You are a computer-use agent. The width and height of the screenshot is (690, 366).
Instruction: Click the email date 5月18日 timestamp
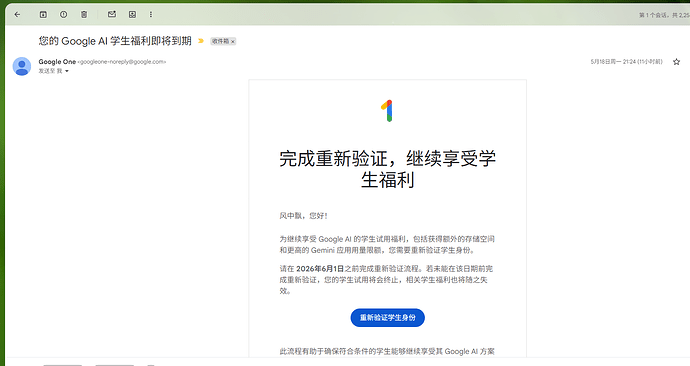coord(626,62)
